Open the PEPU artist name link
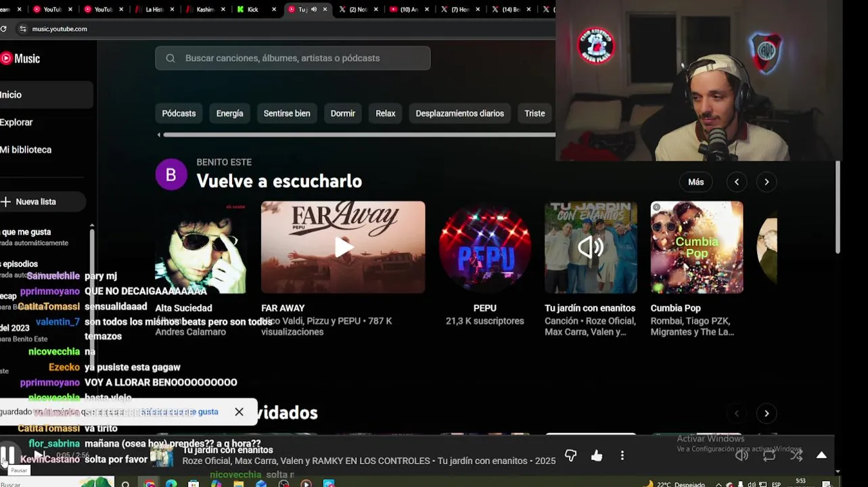The width and height of the screenshot is (868, 487). (484, 308)
